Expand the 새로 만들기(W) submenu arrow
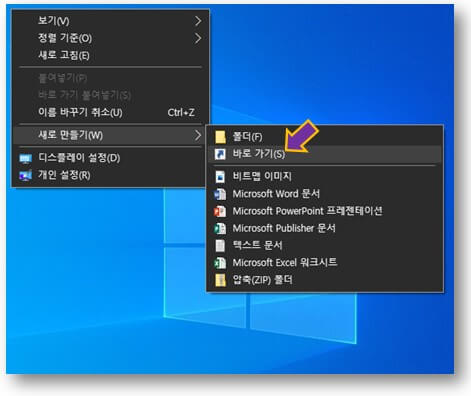The height and width of the screenshot is (396, 471). 198,135
